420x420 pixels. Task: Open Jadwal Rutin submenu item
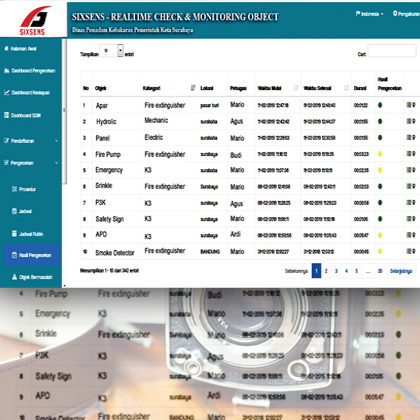28,234
